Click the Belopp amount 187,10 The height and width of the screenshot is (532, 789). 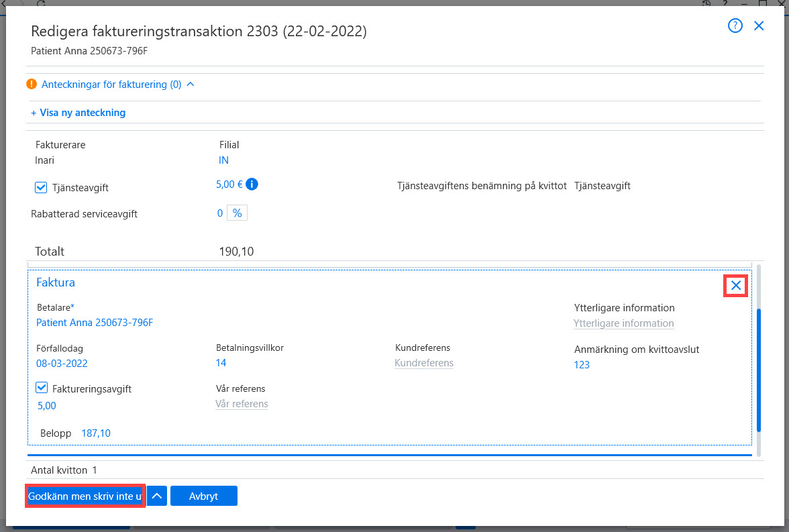pyautogui.click(x=96, y=433)
